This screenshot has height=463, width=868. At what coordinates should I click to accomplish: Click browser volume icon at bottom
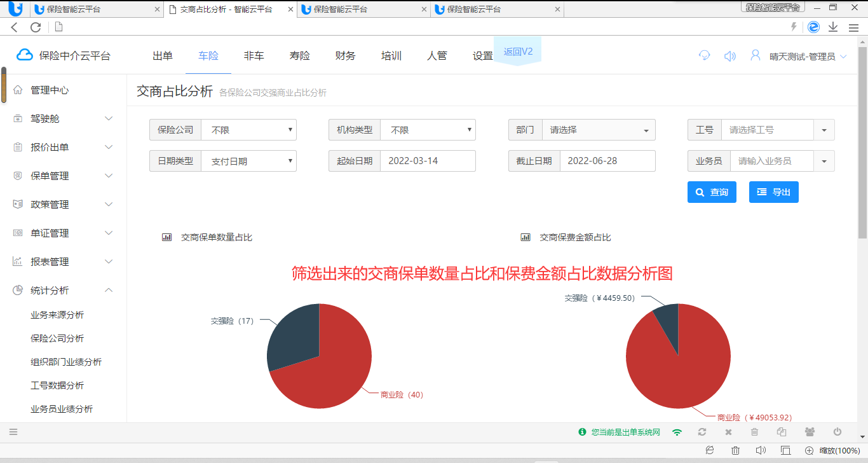(x=761, y=450)
